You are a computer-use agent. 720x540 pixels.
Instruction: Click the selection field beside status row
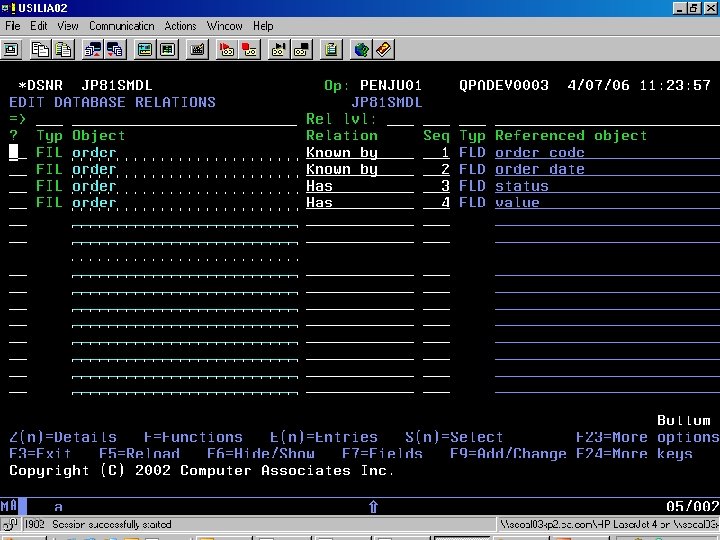click(18, 186)
